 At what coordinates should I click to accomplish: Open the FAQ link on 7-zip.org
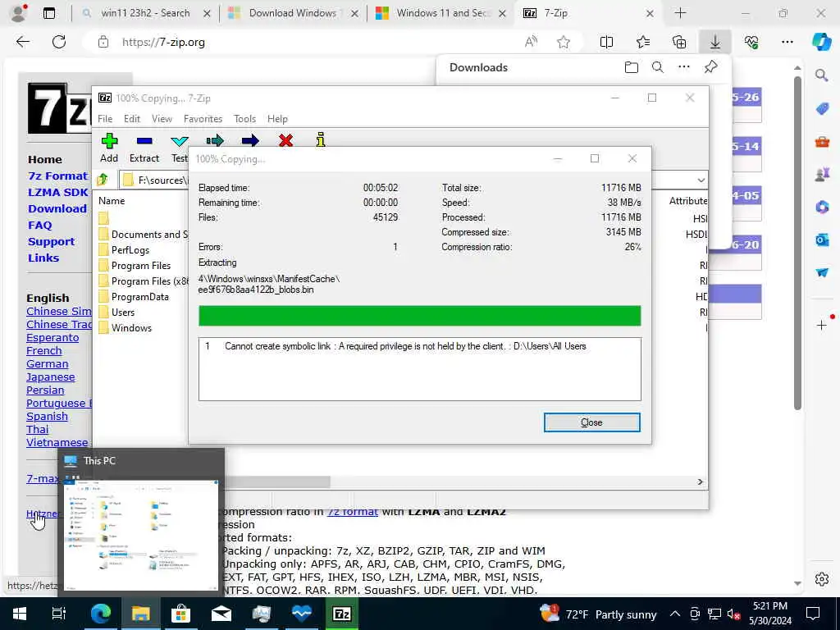40,225
